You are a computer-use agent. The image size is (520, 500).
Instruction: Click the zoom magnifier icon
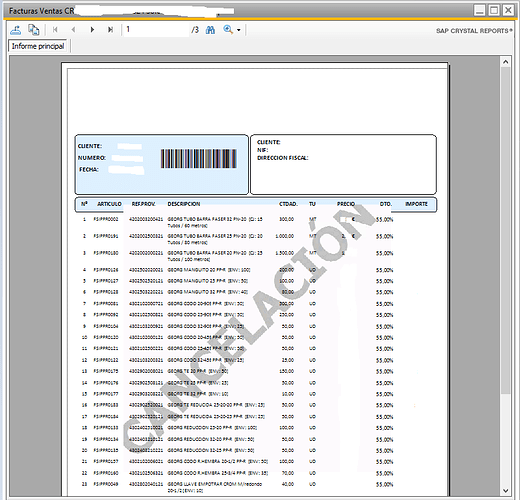[228, 30]
